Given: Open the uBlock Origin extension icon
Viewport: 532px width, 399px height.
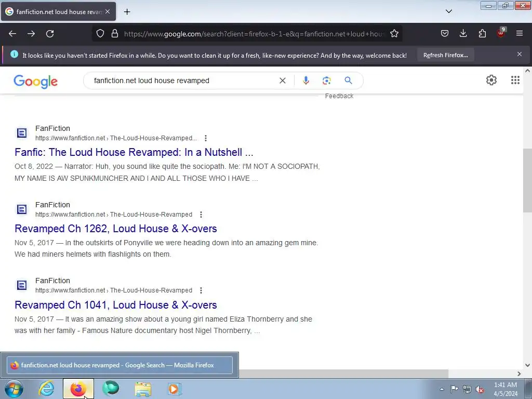Looking at the screenshot, I should (501, 33).
